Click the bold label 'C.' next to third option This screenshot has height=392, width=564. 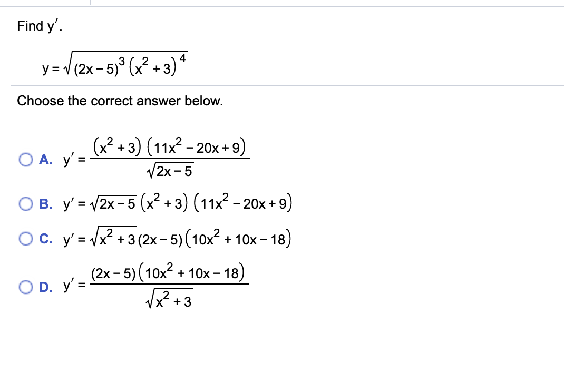point(45,239)
